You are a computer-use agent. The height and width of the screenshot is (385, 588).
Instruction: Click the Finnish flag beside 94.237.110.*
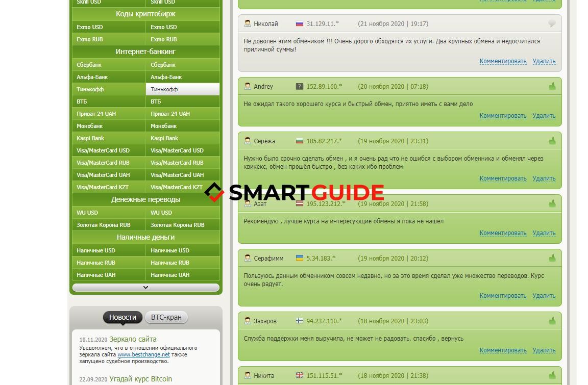pyautogui.click(x=299, y=321)
